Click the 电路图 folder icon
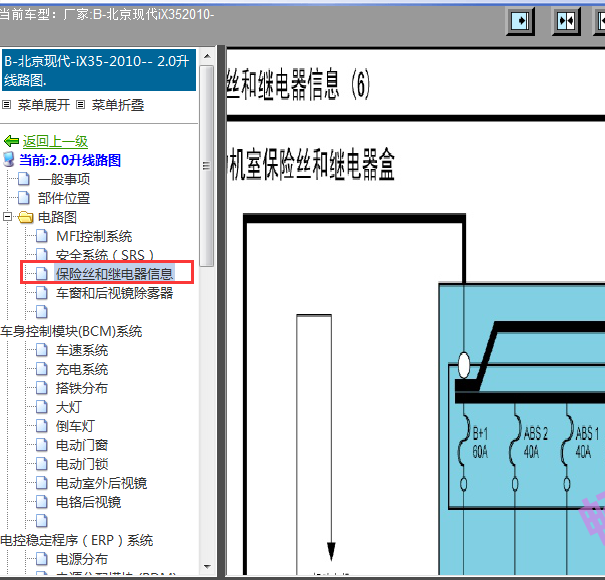This screenshot has height=580, width=605. point(25,217)
